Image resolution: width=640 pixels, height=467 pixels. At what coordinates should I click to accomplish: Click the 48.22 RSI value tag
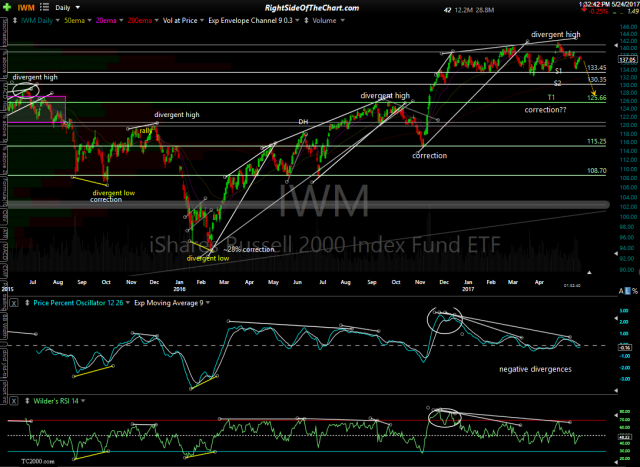[x=625, y=436]
